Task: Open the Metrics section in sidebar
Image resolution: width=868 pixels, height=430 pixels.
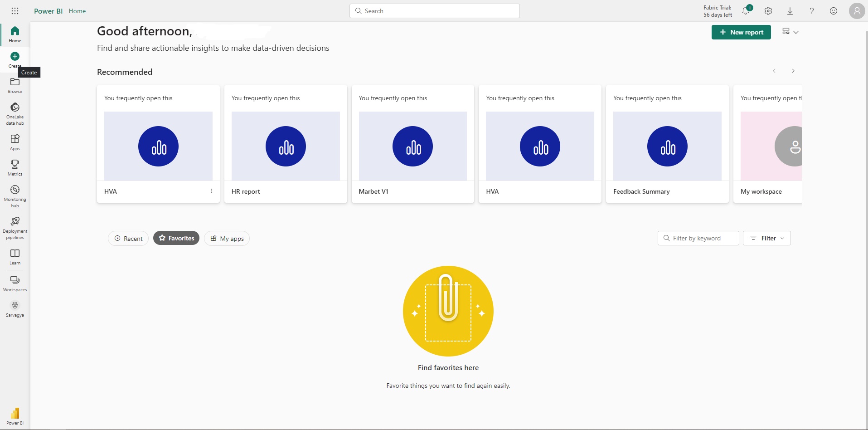Action: coord(15,167)
